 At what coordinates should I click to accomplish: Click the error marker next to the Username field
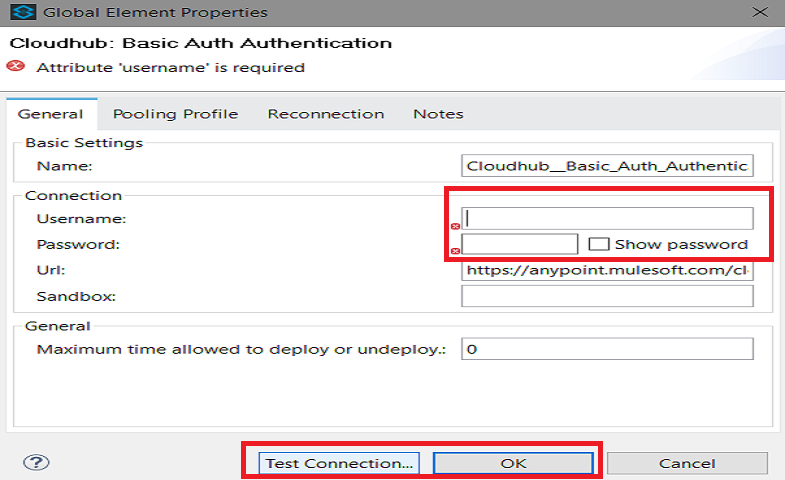[455, 226]
